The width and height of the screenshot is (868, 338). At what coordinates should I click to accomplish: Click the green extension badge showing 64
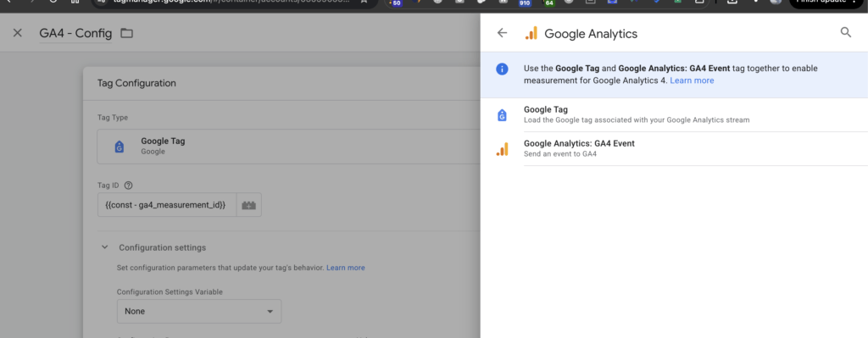coord(549,3)
